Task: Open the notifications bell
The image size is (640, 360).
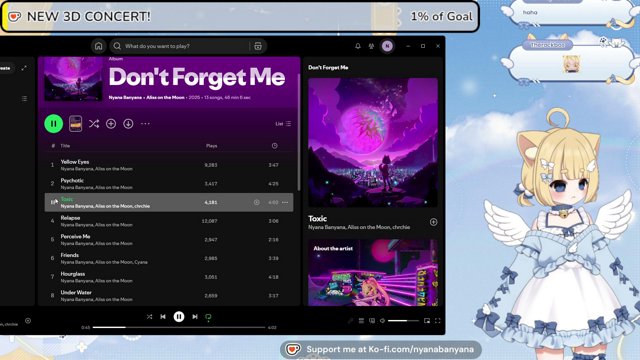Action: coord(358,46)
